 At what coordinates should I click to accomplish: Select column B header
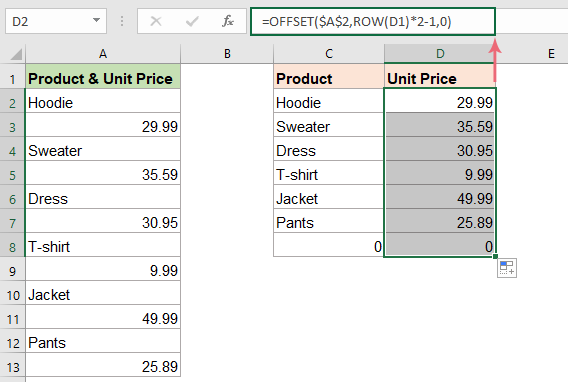pyautogui.click(x=227, y=54)
